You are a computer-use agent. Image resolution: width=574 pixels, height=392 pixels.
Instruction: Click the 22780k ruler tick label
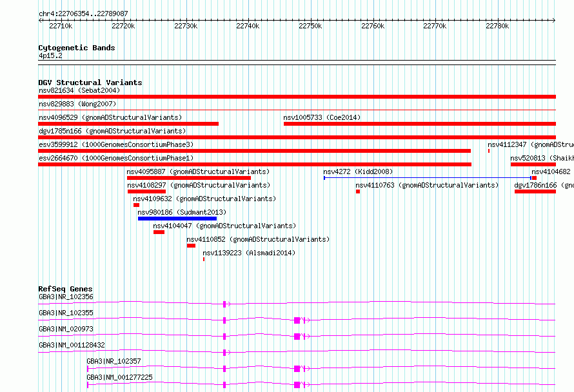tap(497, 26)
